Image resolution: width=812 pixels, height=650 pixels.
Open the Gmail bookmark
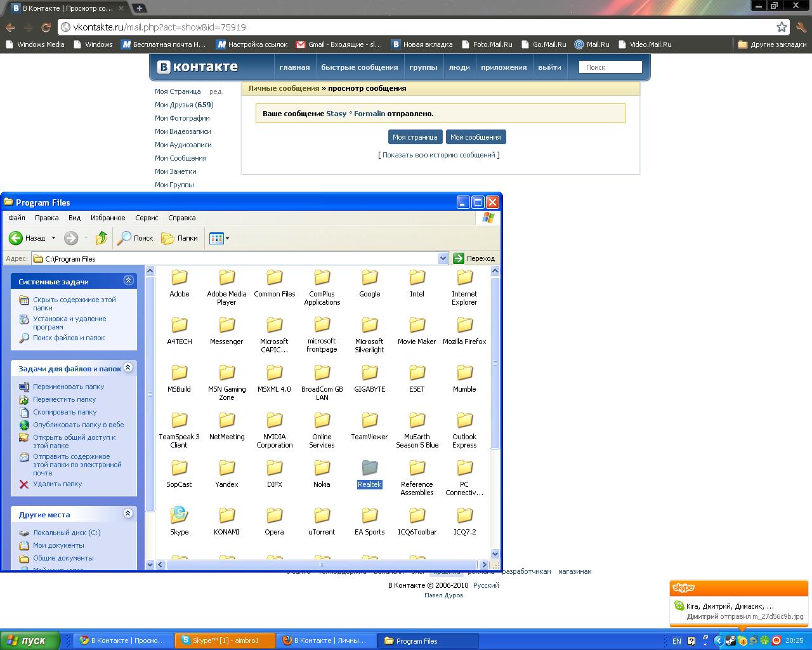tap(339, 44)
